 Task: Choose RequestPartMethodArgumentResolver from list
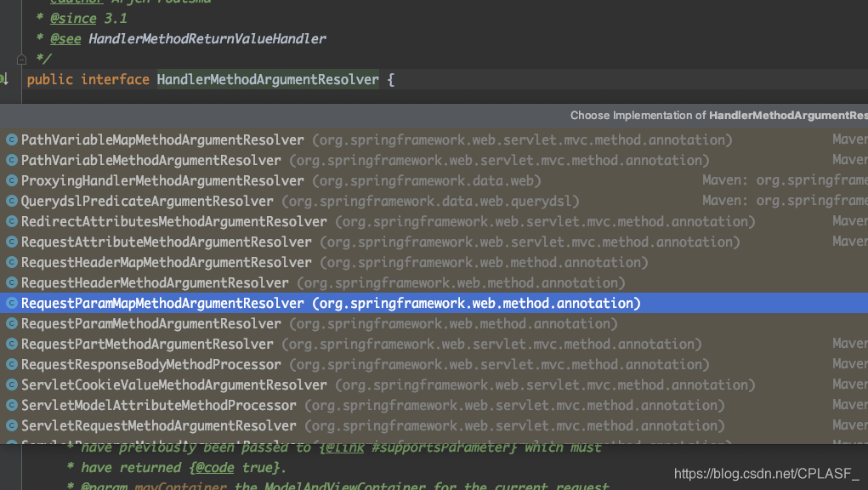[x=434, y=345]
